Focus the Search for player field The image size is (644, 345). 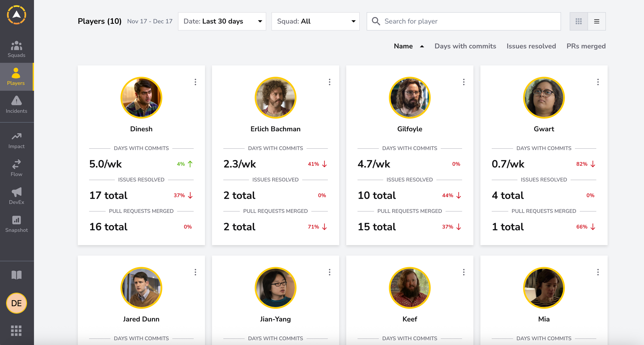(x=464, y=21)
